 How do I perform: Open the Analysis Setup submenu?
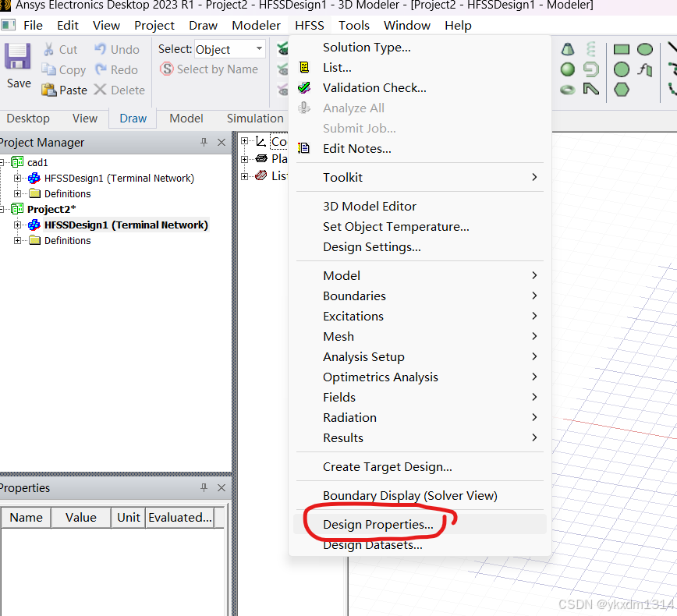(x=420, y=356)
